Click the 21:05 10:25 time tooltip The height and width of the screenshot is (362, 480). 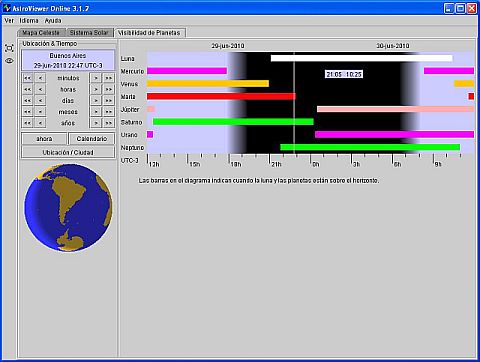[344, 74]
